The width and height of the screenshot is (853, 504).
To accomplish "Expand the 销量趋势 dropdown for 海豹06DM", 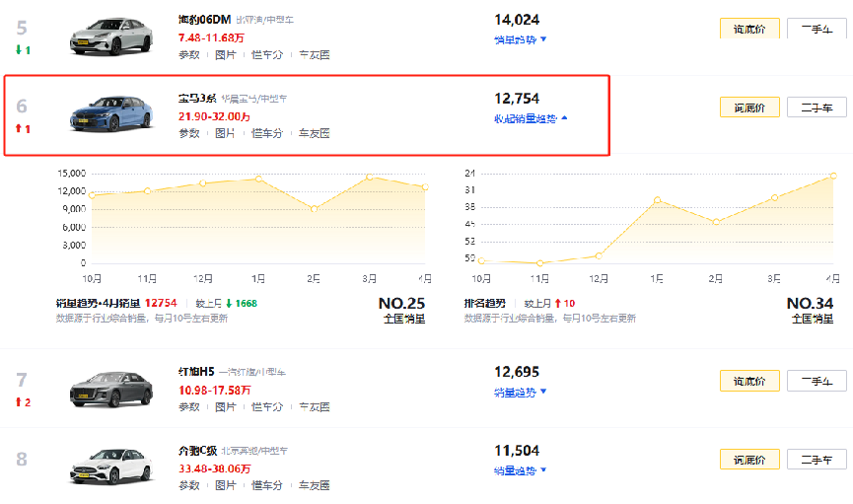I will [520, 39].
